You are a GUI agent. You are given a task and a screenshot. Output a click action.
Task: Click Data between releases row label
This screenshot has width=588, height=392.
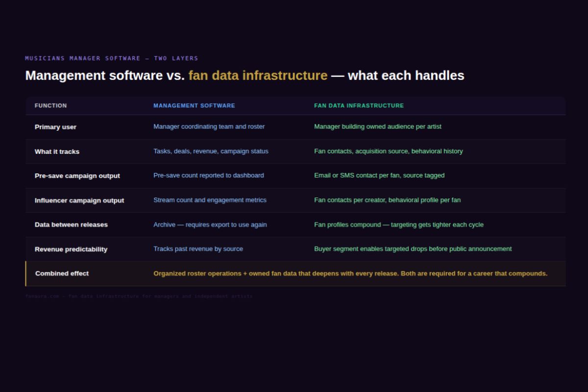click(x=71, y=225)
